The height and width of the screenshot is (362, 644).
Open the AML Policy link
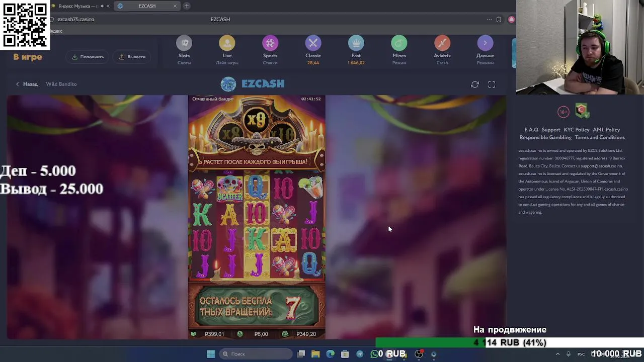coord(606,130)
